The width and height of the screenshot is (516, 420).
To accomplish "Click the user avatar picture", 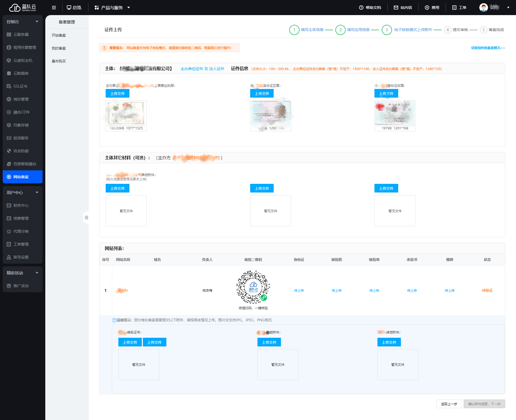I will [483, 8].
